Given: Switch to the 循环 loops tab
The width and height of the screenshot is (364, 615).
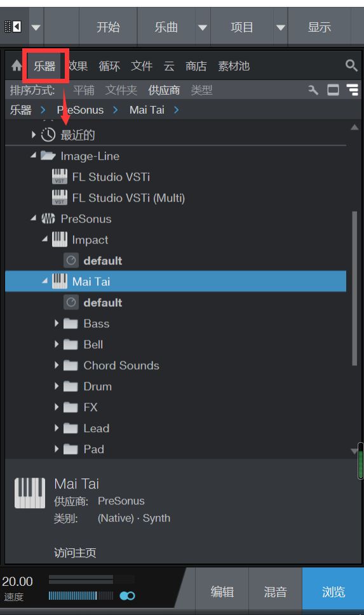Looking at the screenshot, I should point(109,65).
